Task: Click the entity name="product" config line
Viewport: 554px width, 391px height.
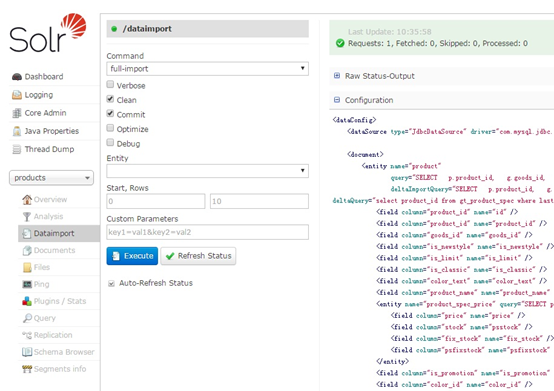Action: point(401,166)
